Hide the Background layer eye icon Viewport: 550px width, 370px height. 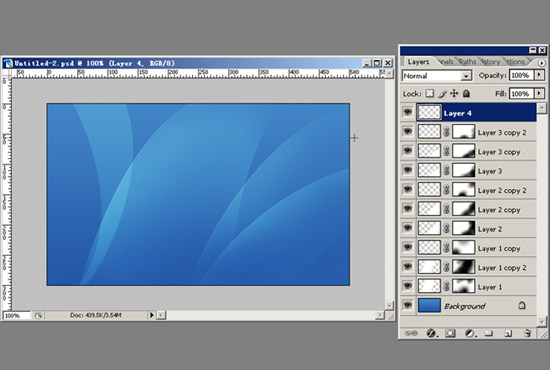(x=408, y=305)
